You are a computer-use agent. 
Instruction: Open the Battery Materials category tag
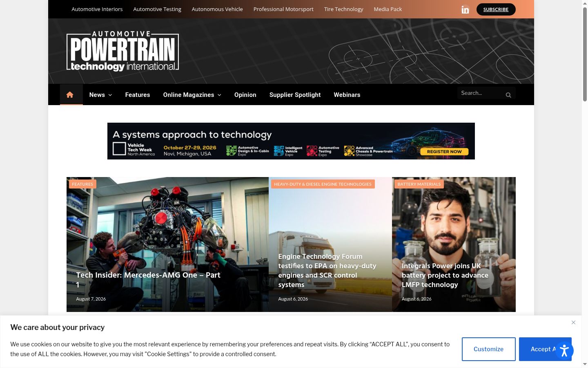pyautogui.click(x=419, y=184)
